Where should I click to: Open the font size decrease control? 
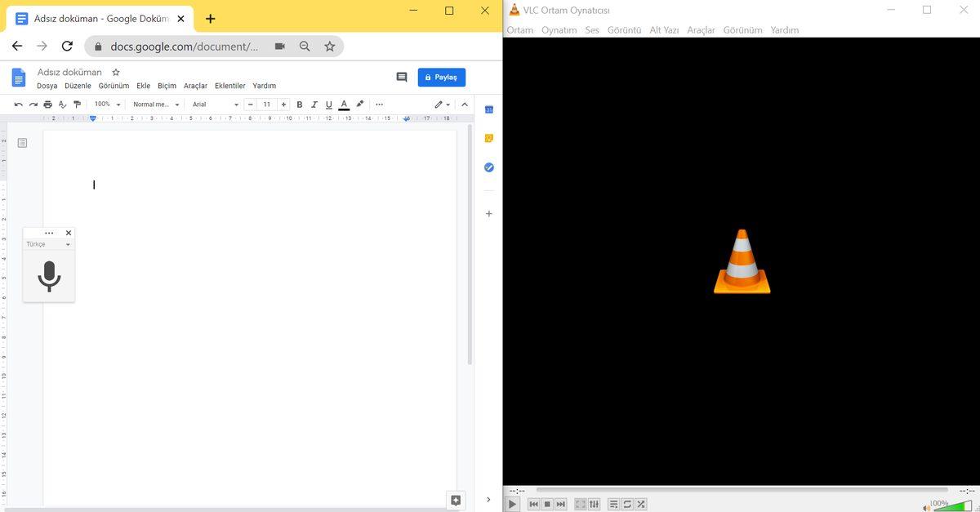coord(250,104)
